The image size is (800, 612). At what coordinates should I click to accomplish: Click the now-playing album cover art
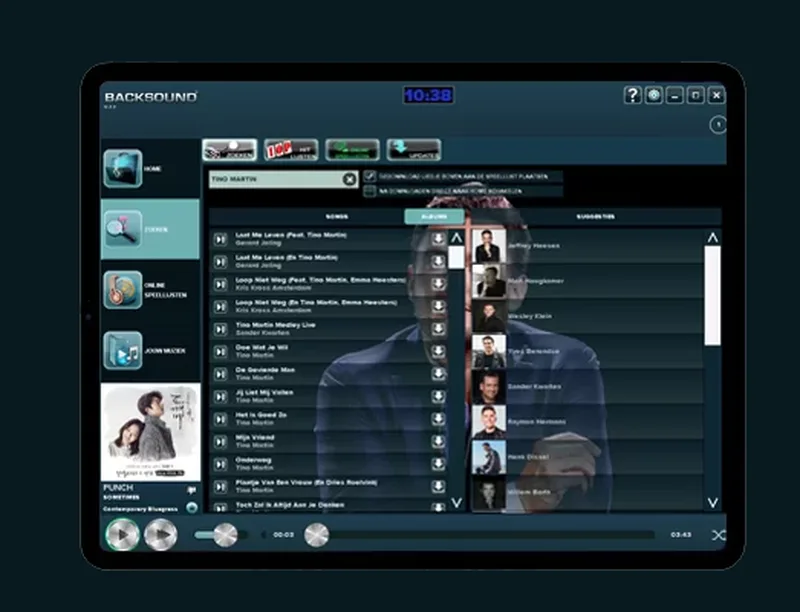point(151,432)
